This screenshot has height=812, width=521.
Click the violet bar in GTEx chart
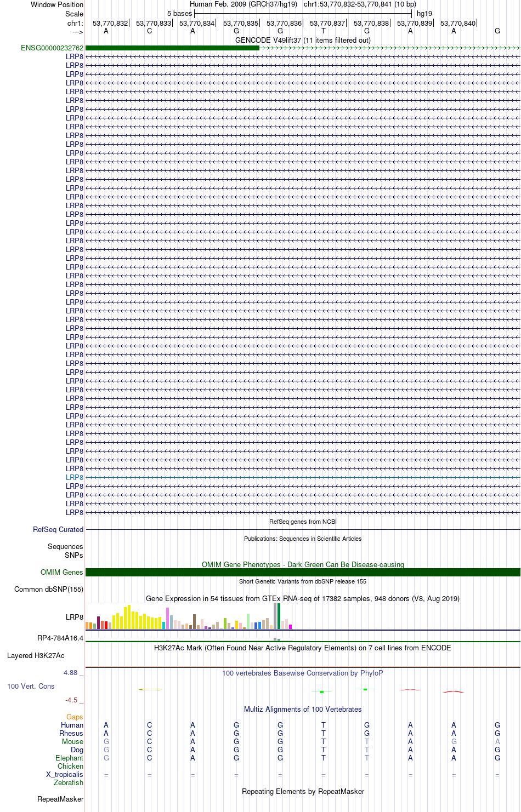(168, 619)
